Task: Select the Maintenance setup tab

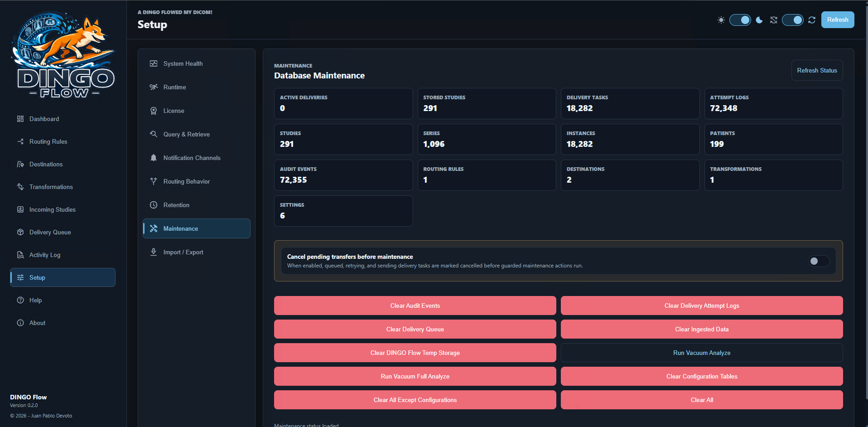Action: [x=197, y=228]
